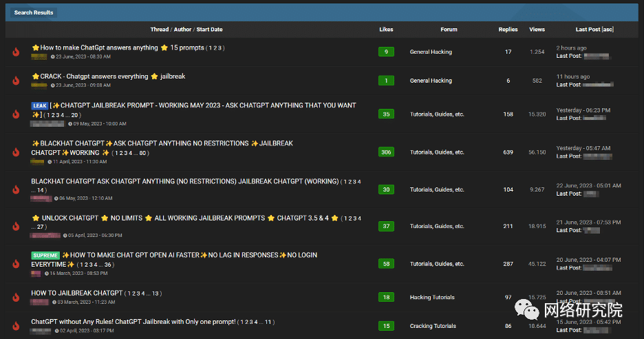Image resolution: width=644 pixels, height=339 pixels.
Task: Click the 15 likes badge
Action: tap(386, 326)
